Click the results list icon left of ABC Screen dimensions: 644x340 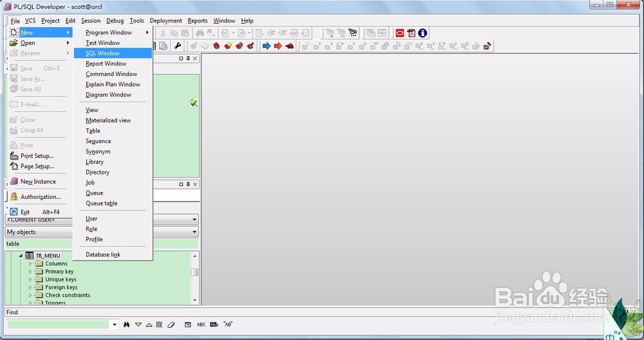pos(187,325)
